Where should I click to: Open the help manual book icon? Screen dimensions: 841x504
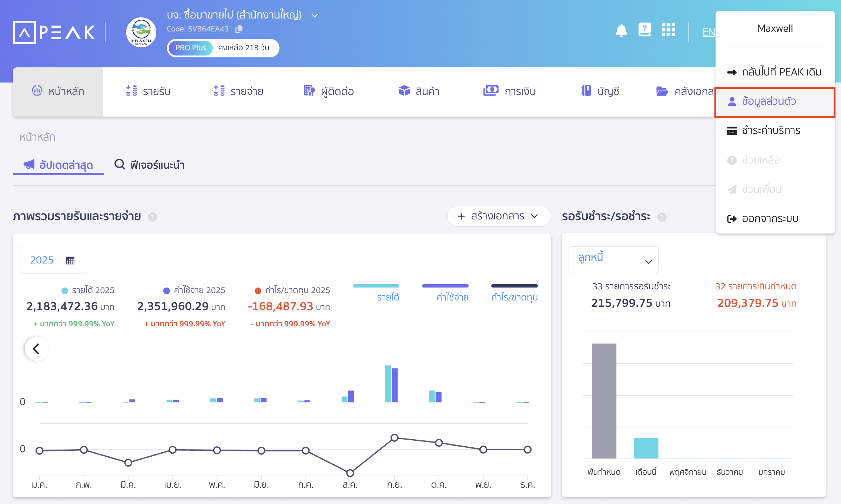point(644,30)
